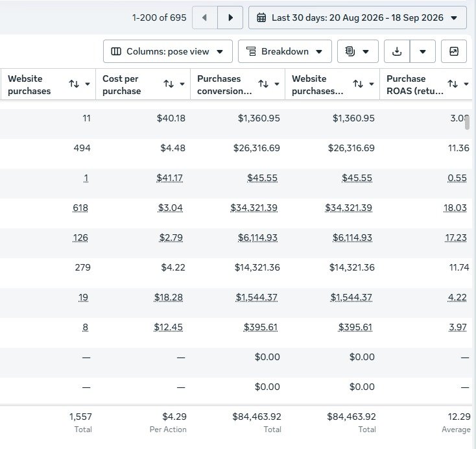The image size is (476, 449).
Task: Sort by Purchase ROAS column arrows
Action: coord(453,84)
